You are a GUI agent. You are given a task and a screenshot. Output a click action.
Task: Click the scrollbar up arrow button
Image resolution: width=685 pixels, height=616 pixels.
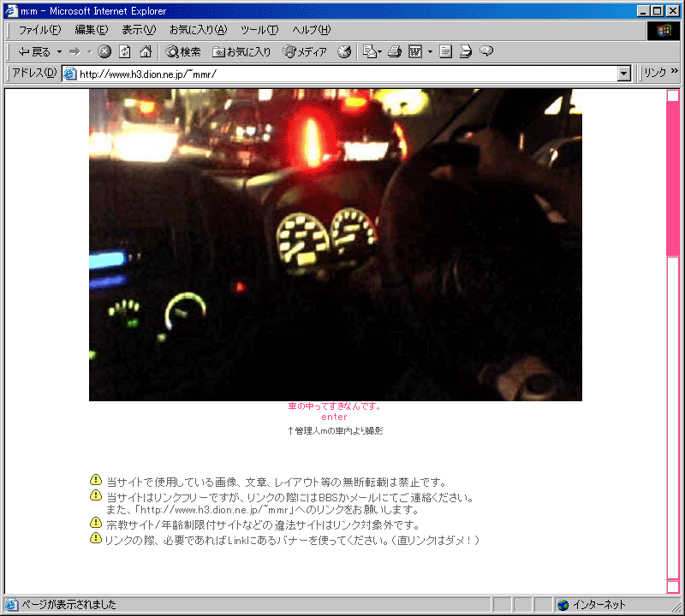673,96
